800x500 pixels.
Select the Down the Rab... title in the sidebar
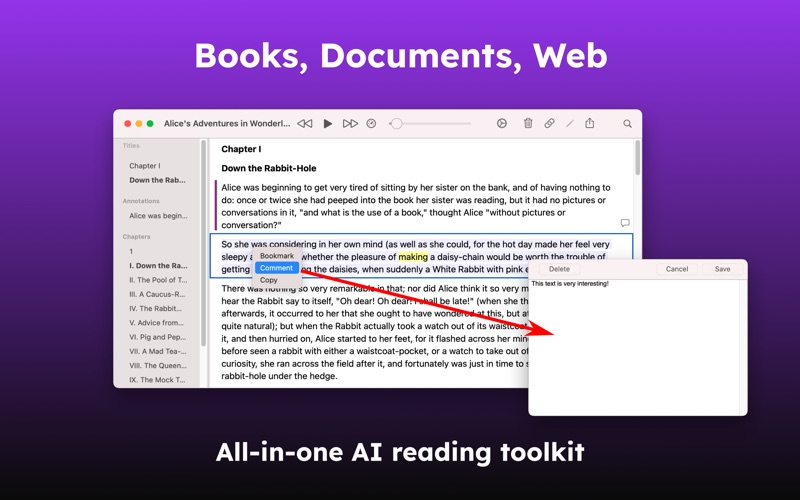[157, 180]
